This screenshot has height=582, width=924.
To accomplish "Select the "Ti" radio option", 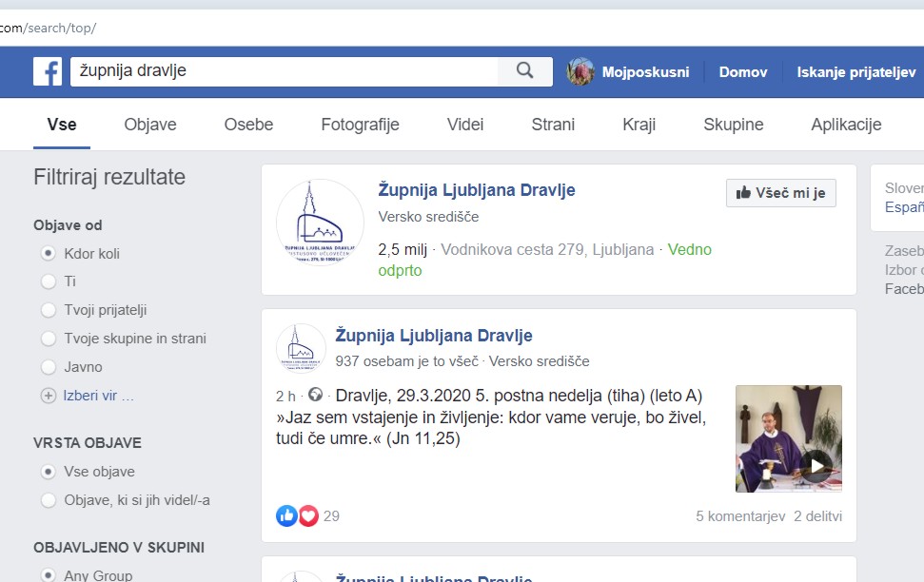I will [49, 281].
